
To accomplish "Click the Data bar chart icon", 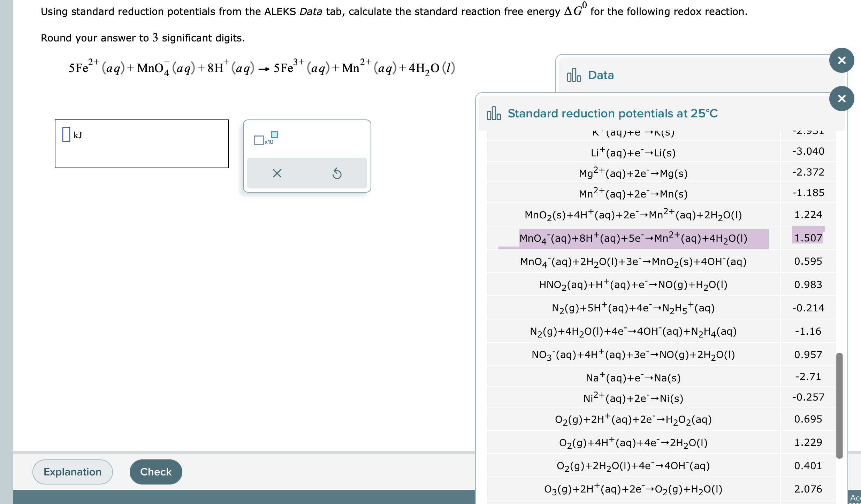I will [574, 75].
